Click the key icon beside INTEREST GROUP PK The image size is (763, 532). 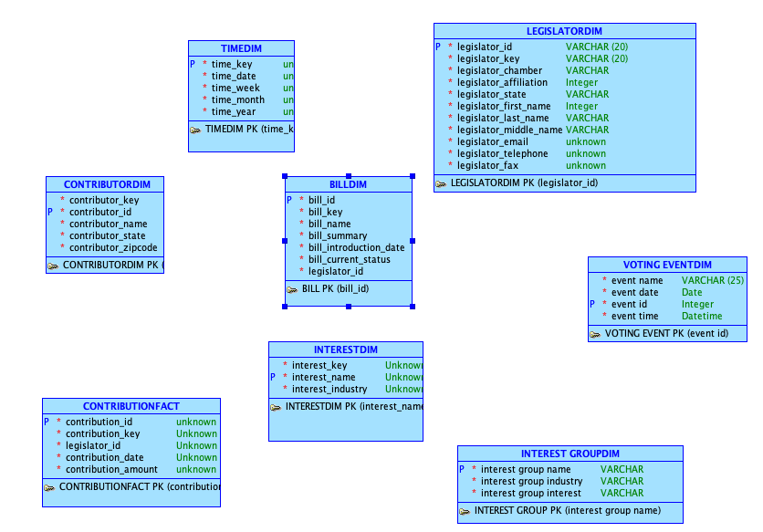coord(465,512)
